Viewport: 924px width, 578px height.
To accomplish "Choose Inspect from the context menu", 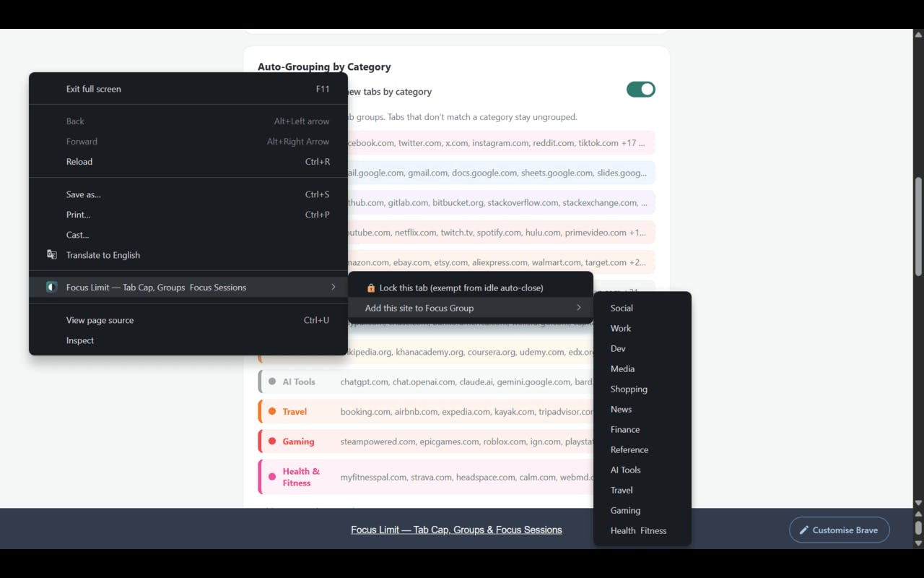I will (x=188, y=340).
